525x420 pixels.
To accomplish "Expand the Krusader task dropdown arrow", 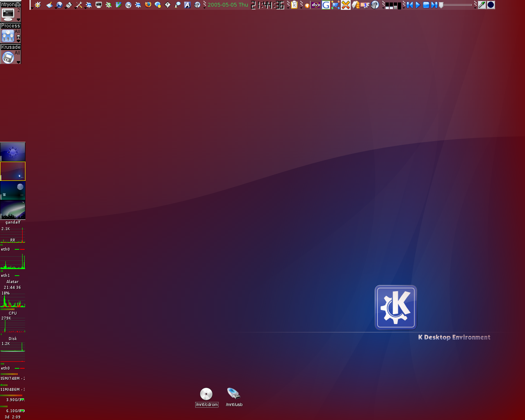I will point(18,62).
